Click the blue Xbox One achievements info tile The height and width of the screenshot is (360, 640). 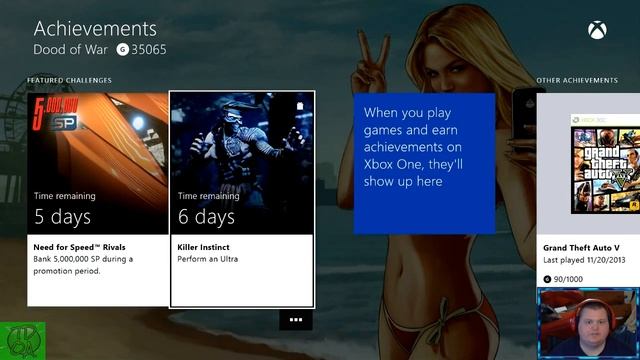(424, 163)
